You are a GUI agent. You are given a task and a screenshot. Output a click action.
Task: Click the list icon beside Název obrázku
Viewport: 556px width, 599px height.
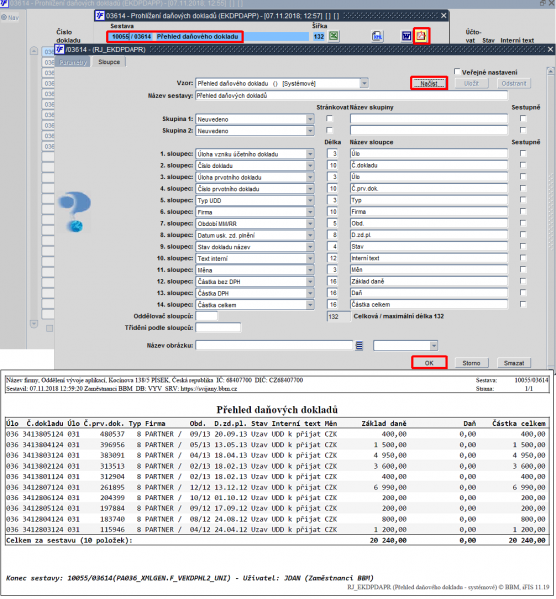tap(359, 346)
